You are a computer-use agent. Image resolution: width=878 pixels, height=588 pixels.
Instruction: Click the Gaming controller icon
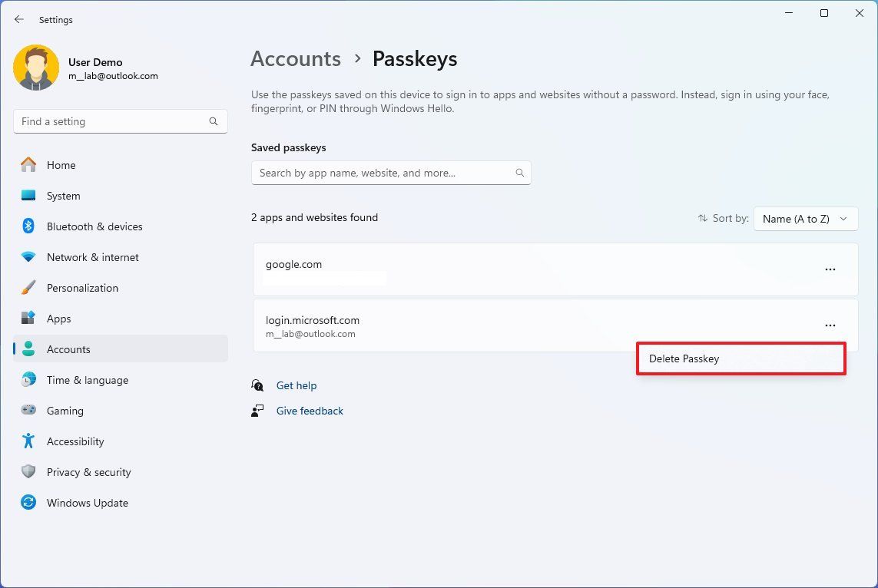pyautogui.click(x=28, y=411)
